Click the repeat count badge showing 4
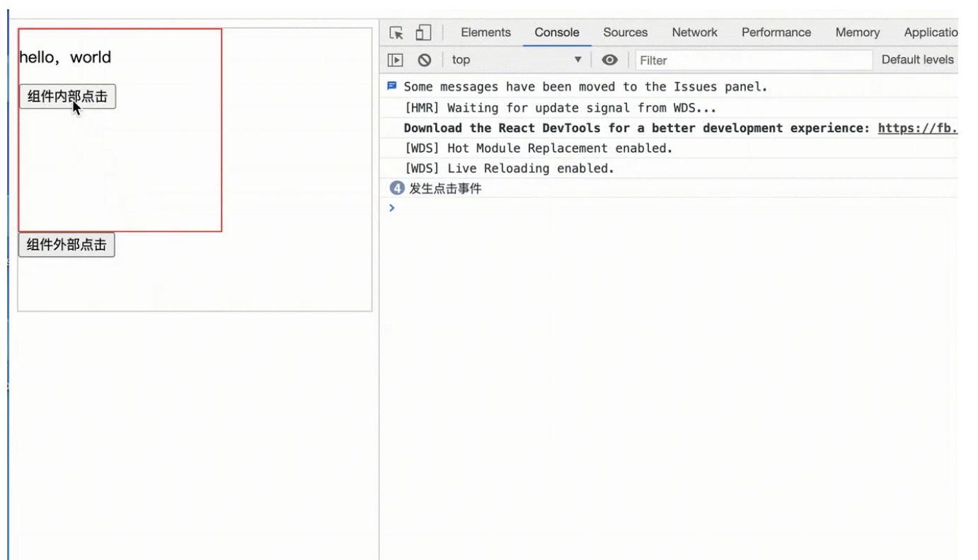The width and height of the screenshot is (978, 560). coord(397,188)
